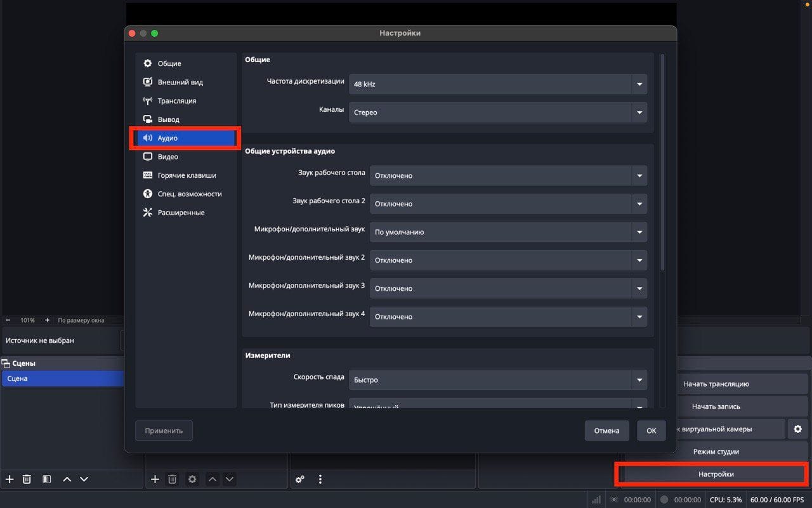
Task: Open the Горячие клавиши settings section
Action: (x=187, y=175)
